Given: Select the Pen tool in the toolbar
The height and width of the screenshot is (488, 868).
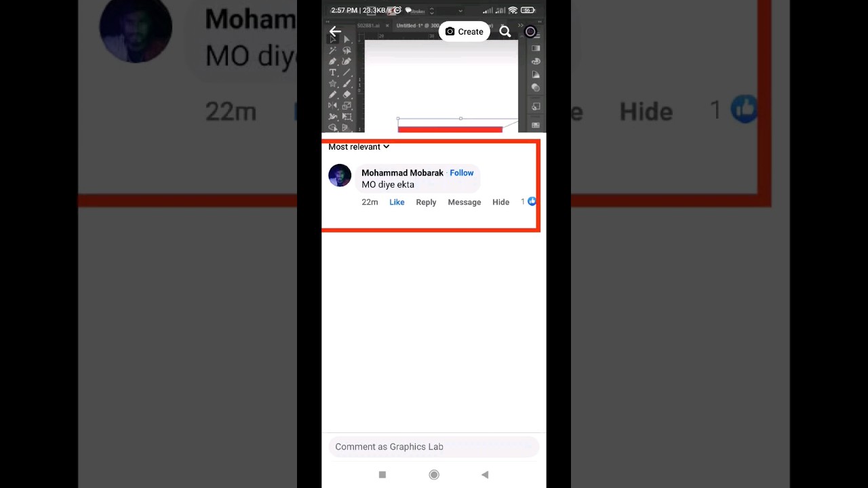Looking at the screenshot, I should coord(333,61).
